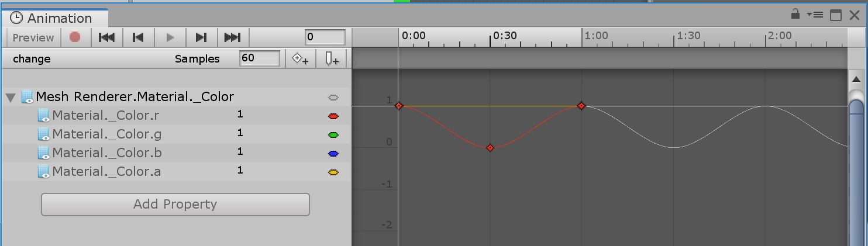Click the gray marker on Mesh Renderer row
The image size is (868, 246).
[333, 98]
